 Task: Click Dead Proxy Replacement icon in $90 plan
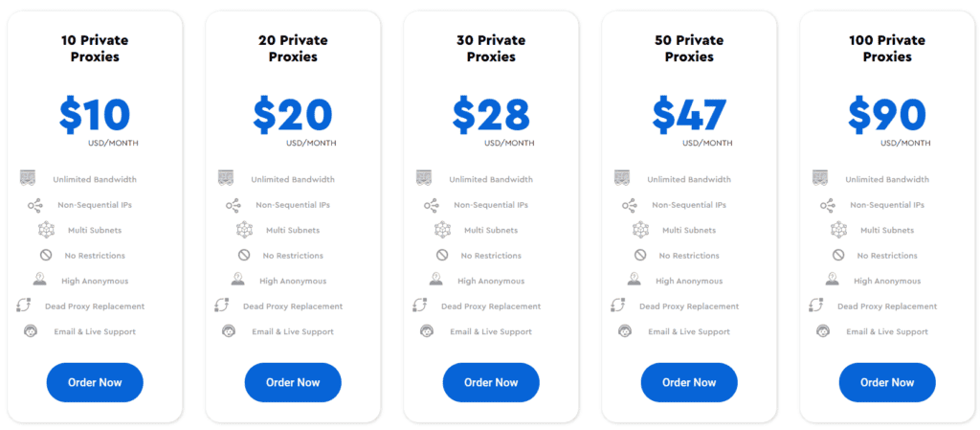click(816, 306)
